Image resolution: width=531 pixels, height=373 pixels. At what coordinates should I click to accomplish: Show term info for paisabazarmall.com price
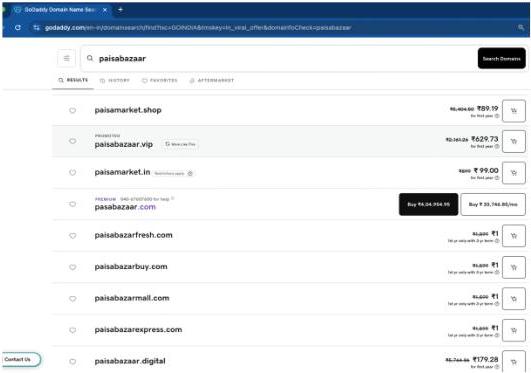pyautogui.click(x=497, y=304)
